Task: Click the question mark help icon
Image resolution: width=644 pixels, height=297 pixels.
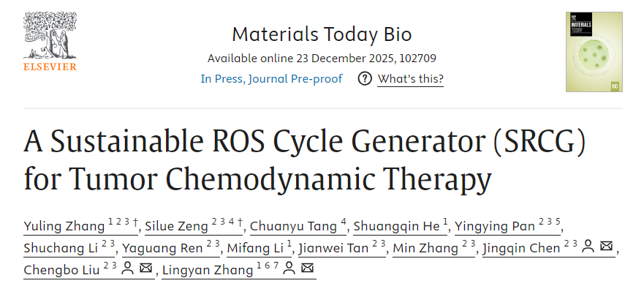Action: coord(365,79)
